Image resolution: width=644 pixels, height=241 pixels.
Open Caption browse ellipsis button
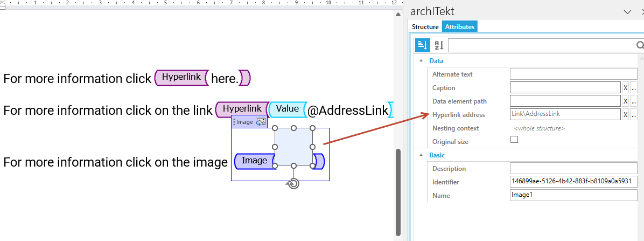[x=633, y=87]
